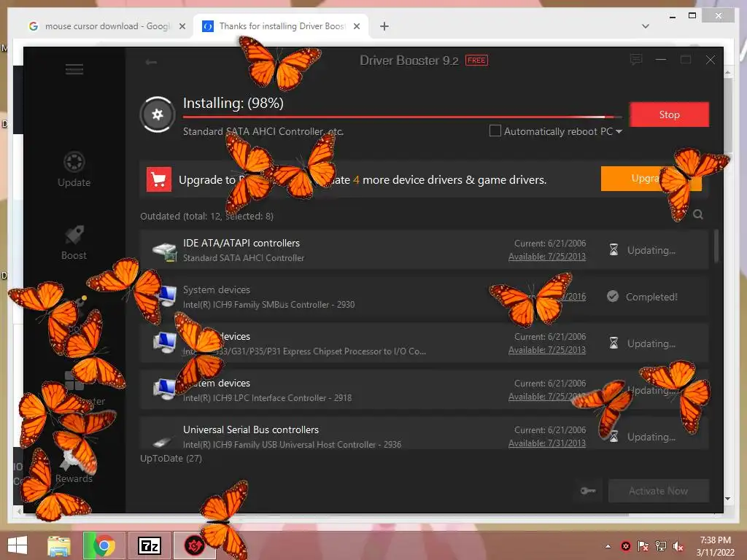Open File Explorer from the taskbar

coord(58,545)
